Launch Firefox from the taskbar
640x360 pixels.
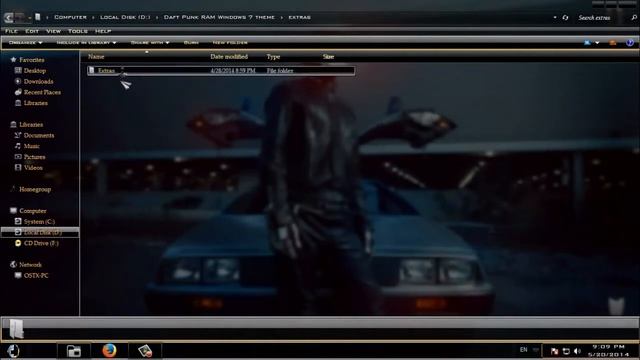click(109, 351)
